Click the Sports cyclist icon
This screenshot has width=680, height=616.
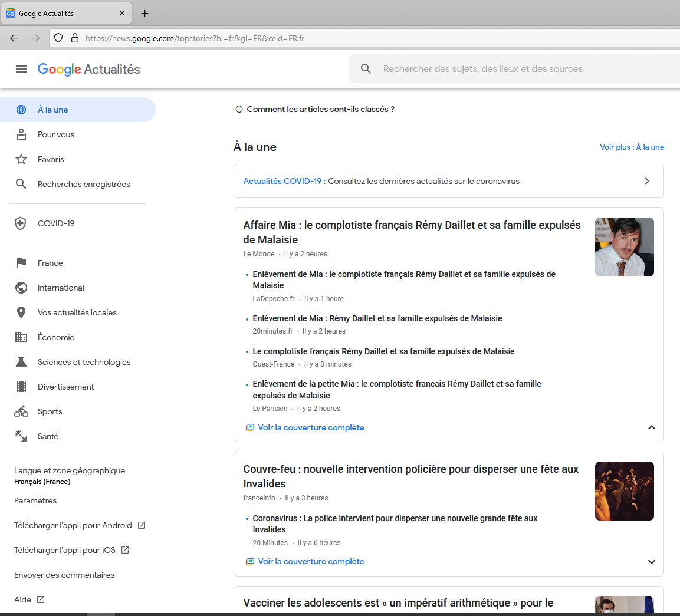(21, 411)
